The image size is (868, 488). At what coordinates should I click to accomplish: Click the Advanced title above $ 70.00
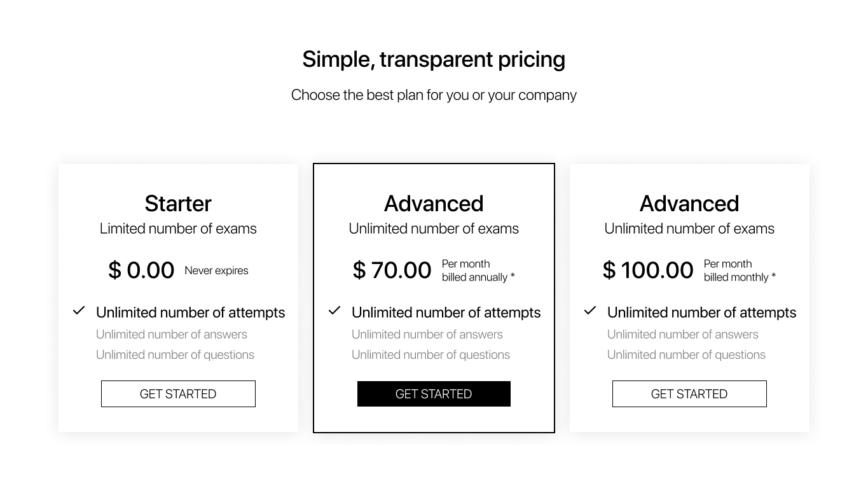point(434,204)
